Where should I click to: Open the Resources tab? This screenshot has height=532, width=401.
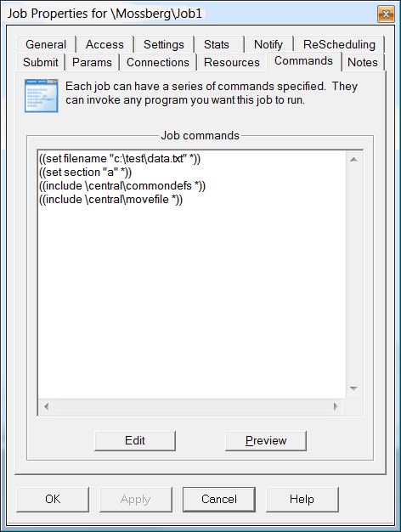[x=232, y=62]
